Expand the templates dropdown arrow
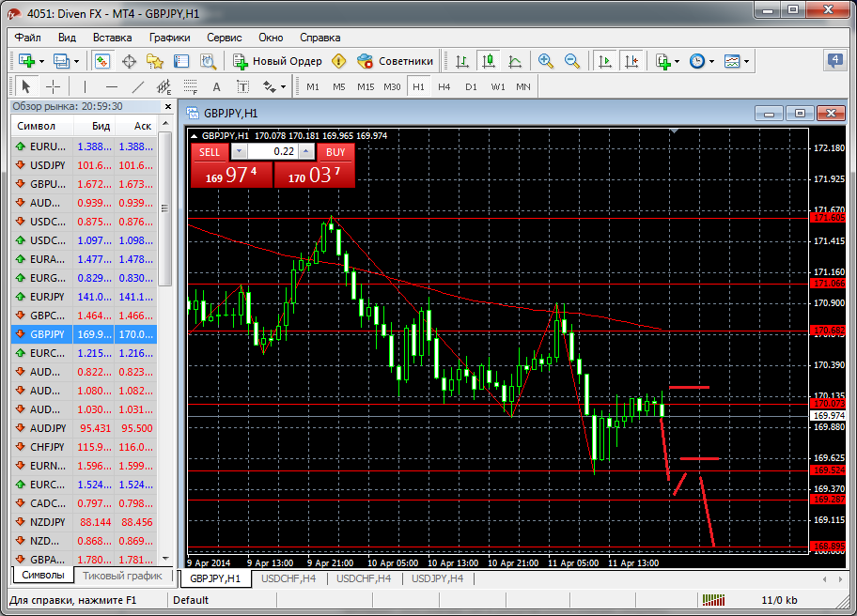The width and height of the screenshot is (857, 616). (x=747, y=61)
